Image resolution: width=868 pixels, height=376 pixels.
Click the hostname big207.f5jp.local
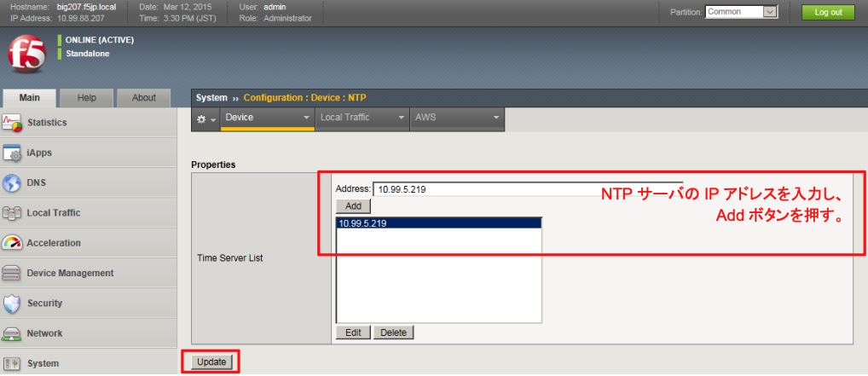[86, 7]
